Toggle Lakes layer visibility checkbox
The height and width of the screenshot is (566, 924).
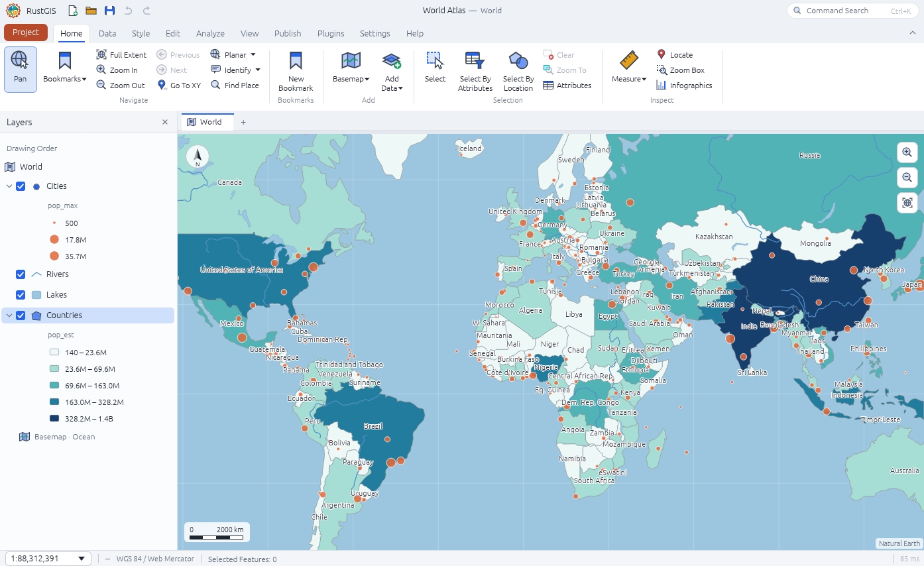(21, 295)
